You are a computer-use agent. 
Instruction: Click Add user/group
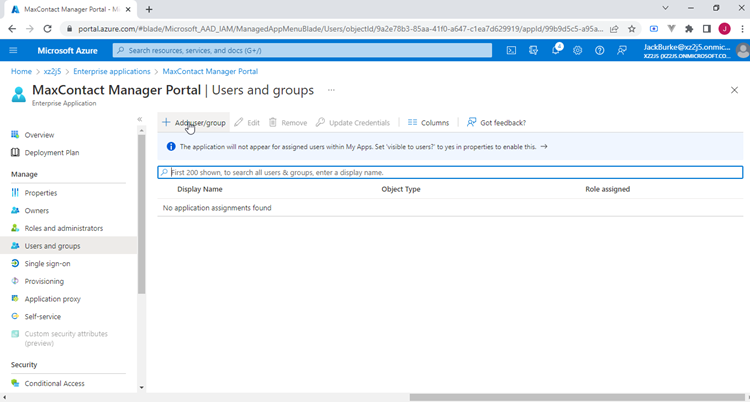coord(194,123)
